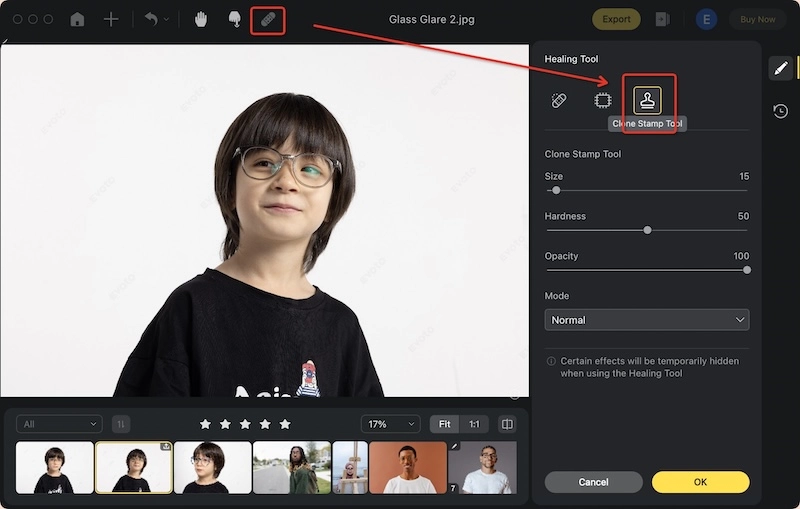The height and width of the screenshot is (509, 800).
Task: Open the All filter dropdown
Action: point(59,424)
